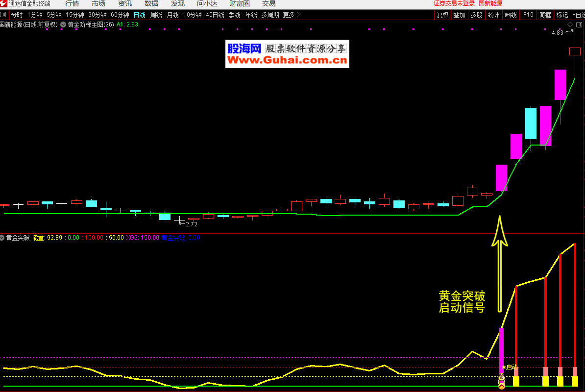
Task: Click the red Tongdaxin app logo
Action: click(x=4, y=3)
